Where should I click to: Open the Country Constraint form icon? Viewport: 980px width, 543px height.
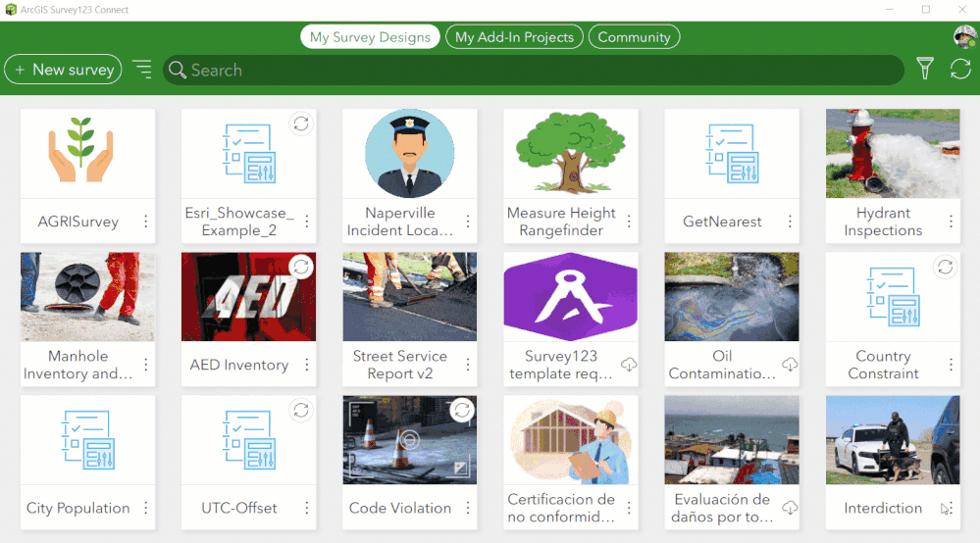click(893, 296)
